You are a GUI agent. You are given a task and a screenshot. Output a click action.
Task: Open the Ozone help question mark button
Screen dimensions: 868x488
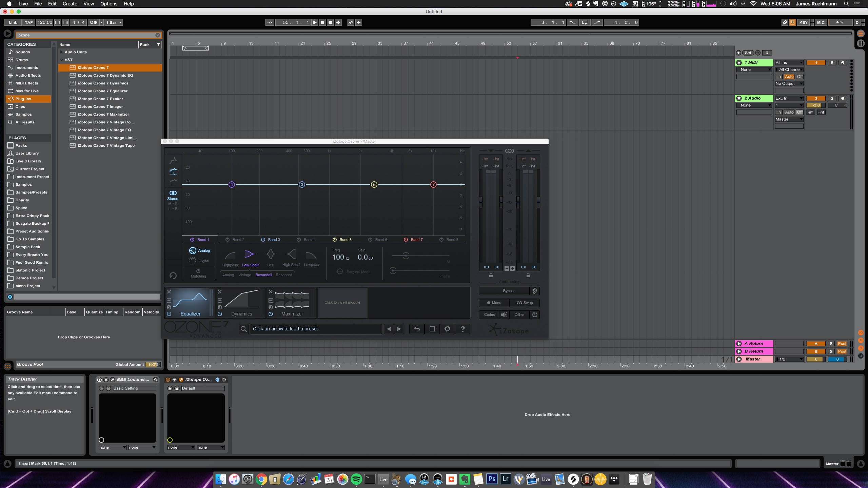462,329
